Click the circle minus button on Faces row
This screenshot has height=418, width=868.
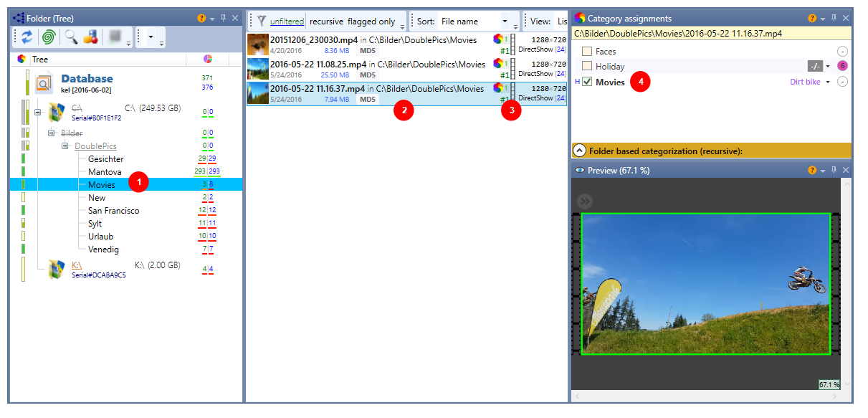pyautogui.click(x=842, y=51)
